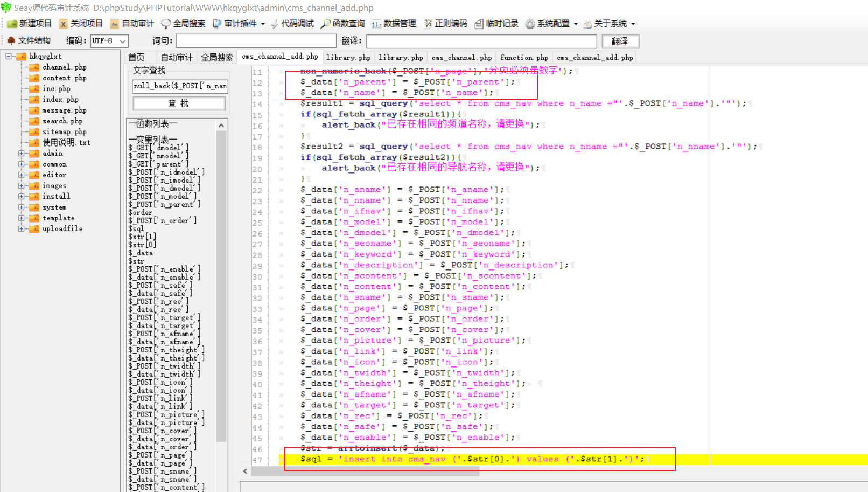
Task: Select $_POST['n_enable'] in variable list
Action: tap(164, 269)
